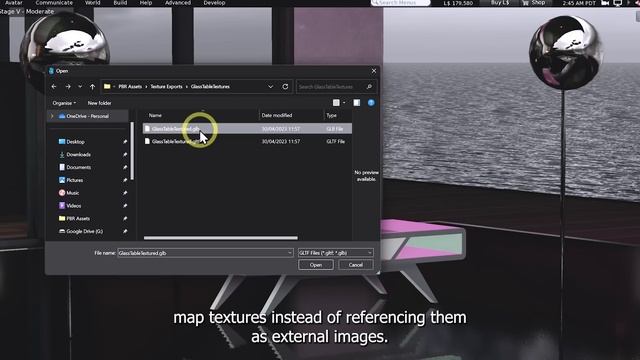Go back in Open dialog navigation
The image size is (640, 360).
(54, 87)
